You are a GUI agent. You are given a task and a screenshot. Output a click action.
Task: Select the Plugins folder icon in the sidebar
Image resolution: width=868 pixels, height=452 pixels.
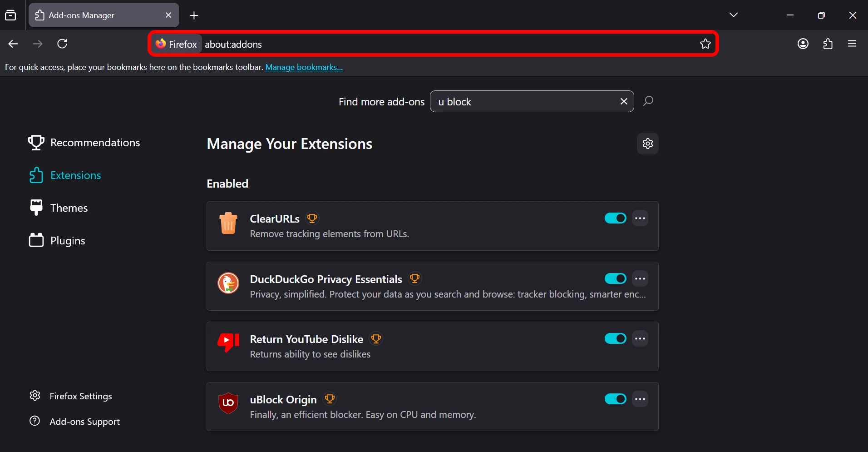pyautogui.click(x=36, y=240)
